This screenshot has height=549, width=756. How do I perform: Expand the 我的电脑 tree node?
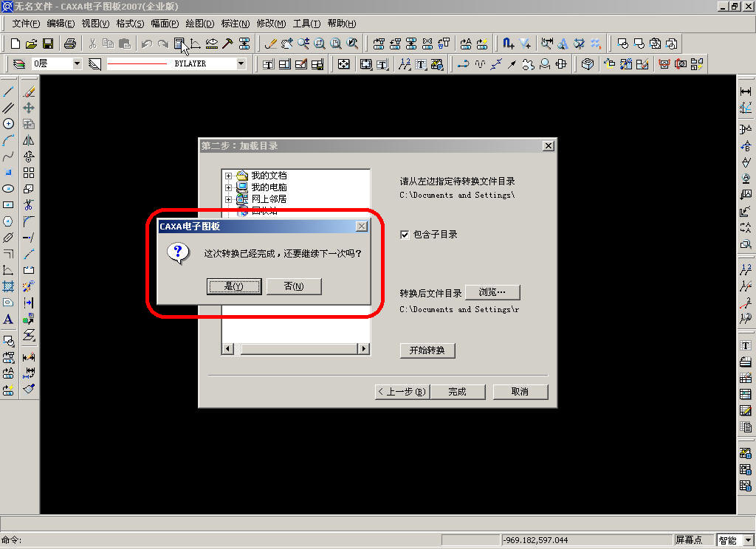[229, 187]
